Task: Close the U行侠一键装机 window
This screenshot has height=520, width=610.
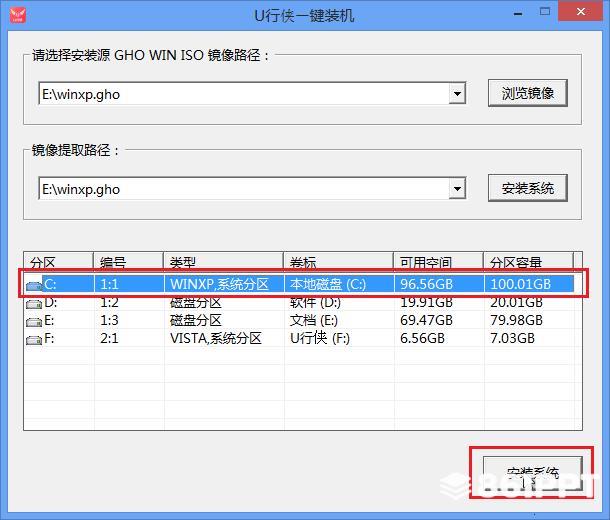Action: [x=581, y=12]
